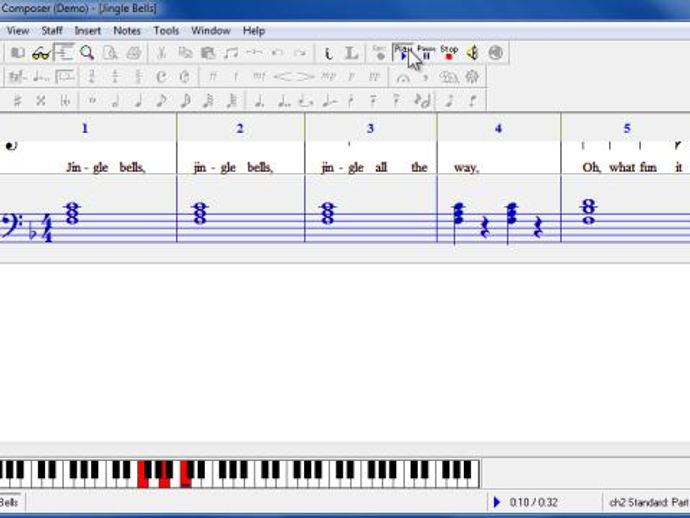Screen dimensions: 690x518
Task: Select the chord in measure 2
Action: (x=200, y=213)
